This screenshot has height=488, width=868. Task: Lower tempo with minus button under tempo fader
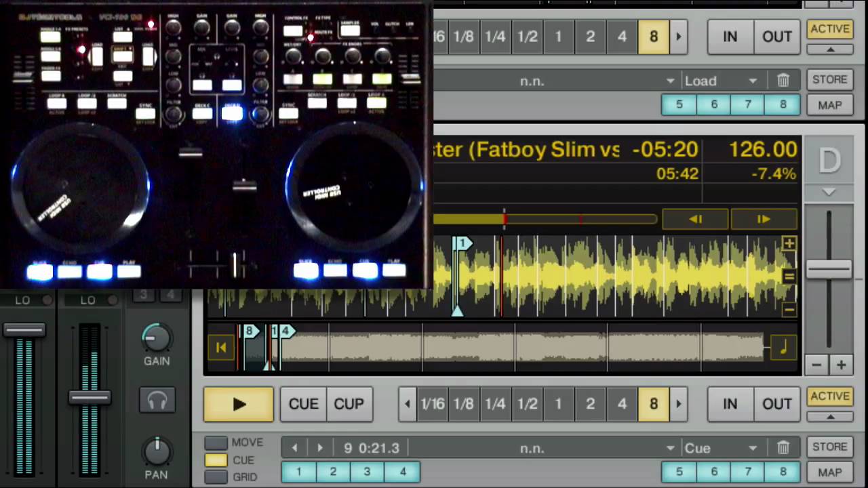point(816,365)
